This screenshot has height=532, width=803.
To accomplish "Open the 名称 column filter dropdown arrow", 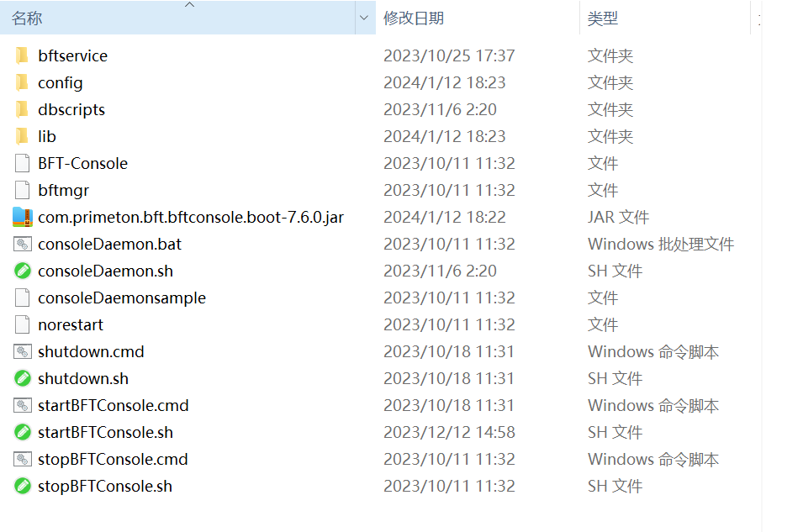I will coord(364,18).
